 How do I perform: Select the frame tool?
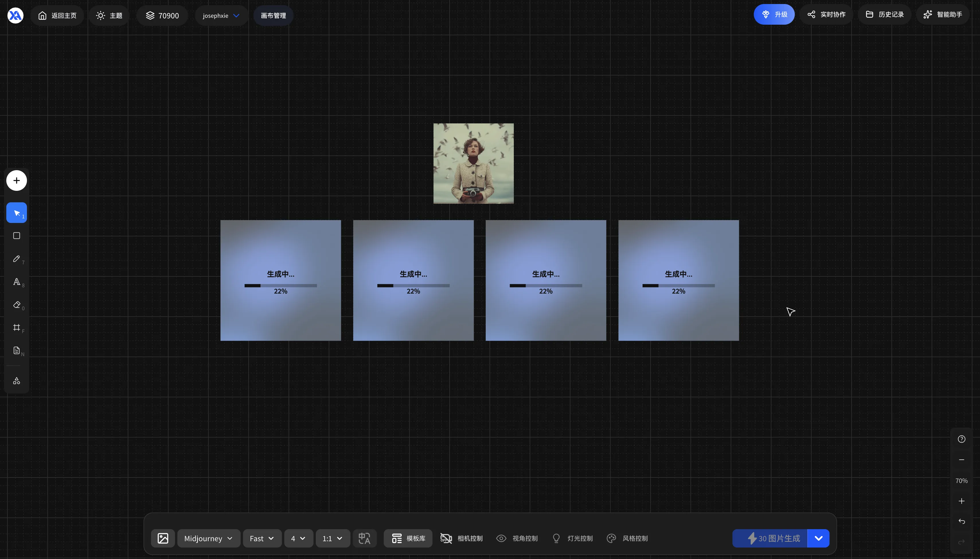[x=17, y=327]
